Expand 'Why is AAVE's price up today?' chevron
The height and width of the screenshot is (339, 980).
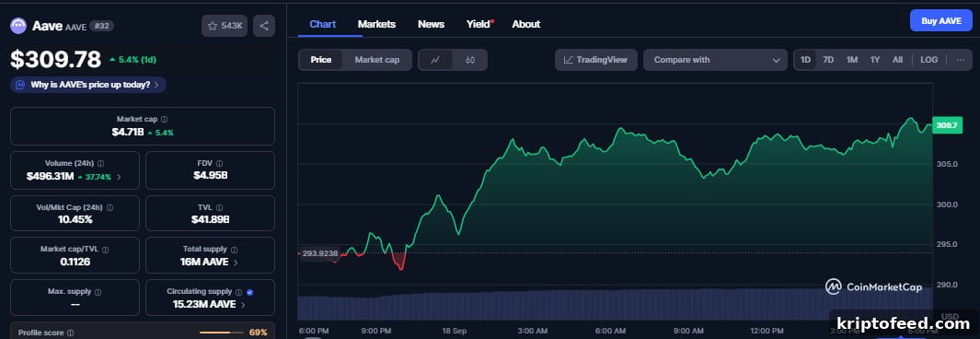156,85
